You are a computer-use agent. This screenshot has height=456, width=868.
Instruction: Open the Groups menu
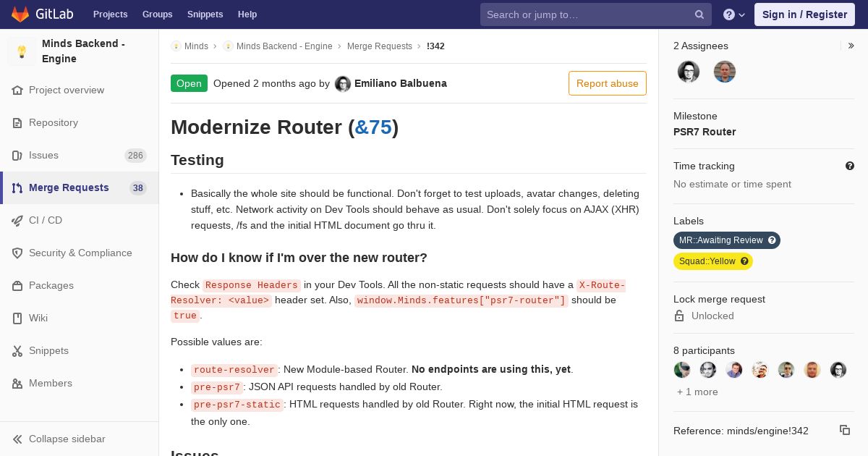pyautogui.click(x=157, y=14)
